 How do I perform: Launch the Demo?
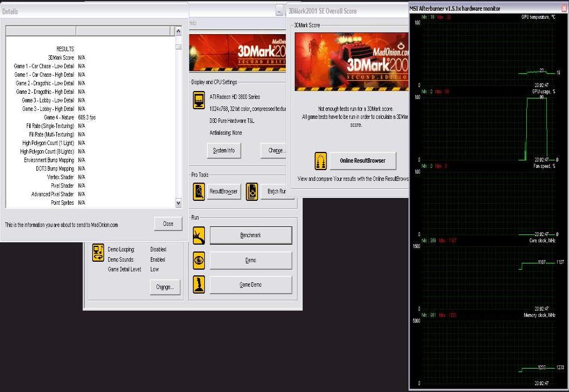click(251, 260)
